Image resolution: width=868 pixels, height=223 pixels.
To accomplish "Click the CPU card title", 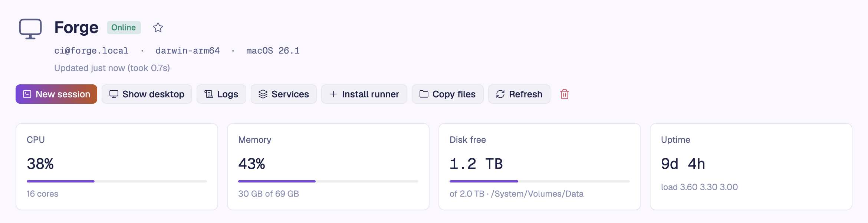I will (x=36, y=140).
